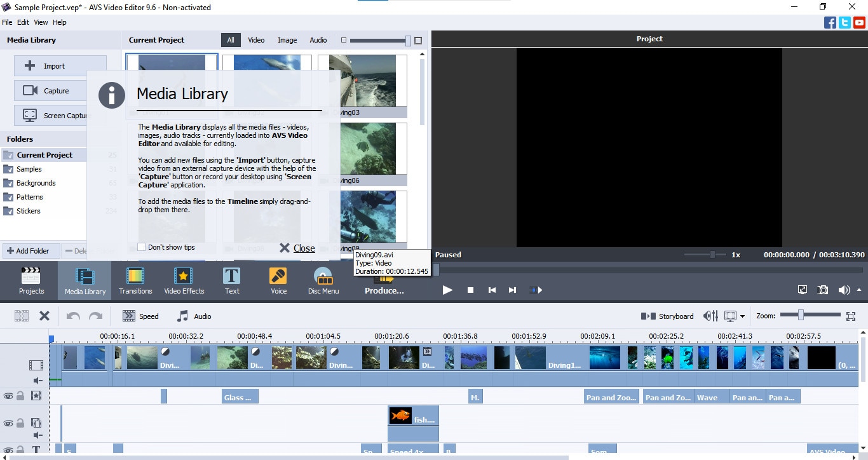Toggle the Stickers folder checkbox

[8, 211]
